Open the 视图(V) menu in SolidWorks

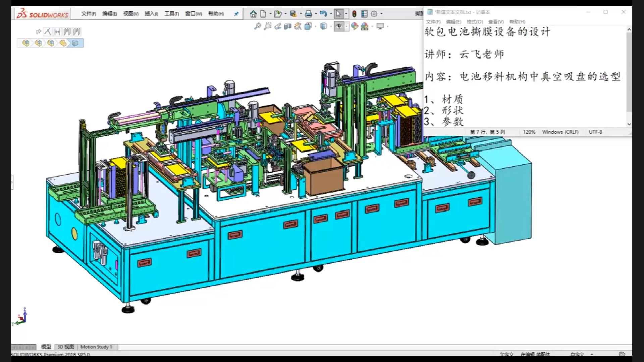130,14
